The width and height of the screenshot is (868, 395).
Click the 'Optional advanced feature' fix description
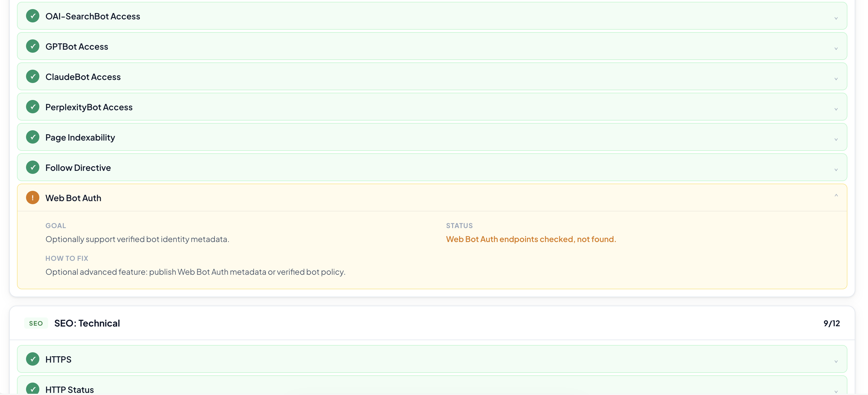pos(196,272)
